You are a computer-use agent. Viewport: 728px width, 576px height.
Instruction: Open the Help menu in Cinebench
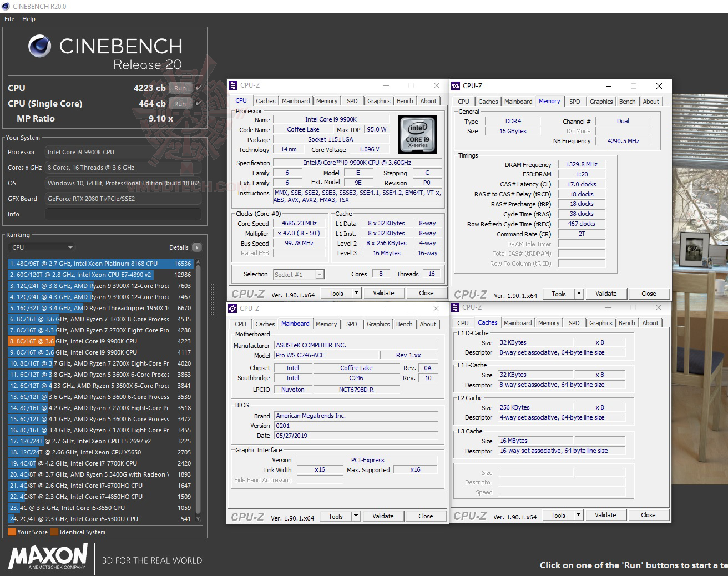click(28, 18)
